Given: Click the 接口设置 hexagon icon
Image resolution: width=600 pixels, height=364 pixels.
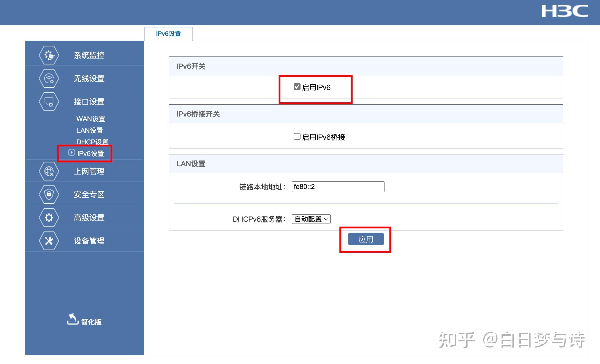Looking at the screenshot, I should (49, 102).
